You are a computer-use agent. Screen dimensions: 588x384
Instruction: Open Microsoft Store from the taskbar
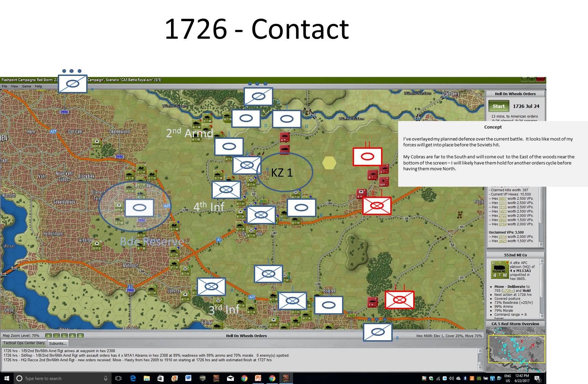[160, 378]
